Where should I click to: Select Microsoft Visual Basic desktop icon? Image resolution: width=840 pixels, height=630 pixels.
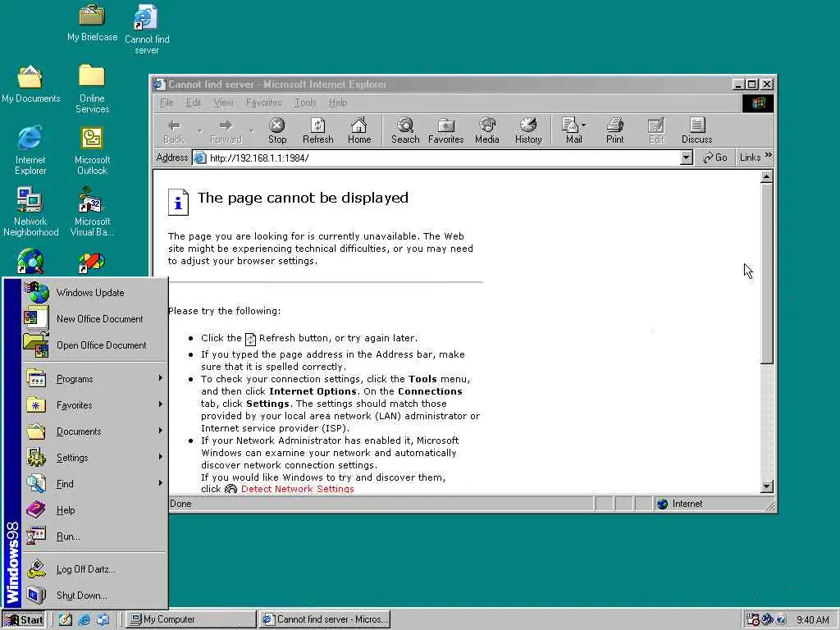point(92,212)
